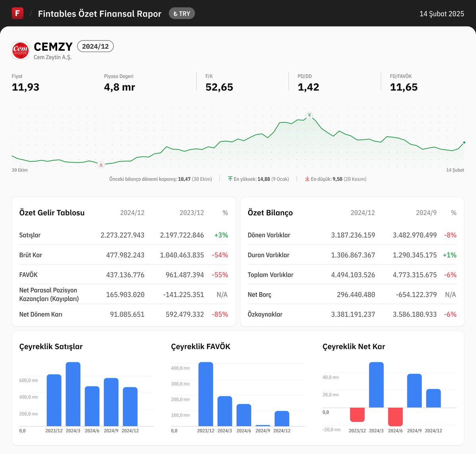Click the 2024/12 bar in Çeyreklik Satışlar
Viewport: 476px width, 454px height.
coord(130,406)
